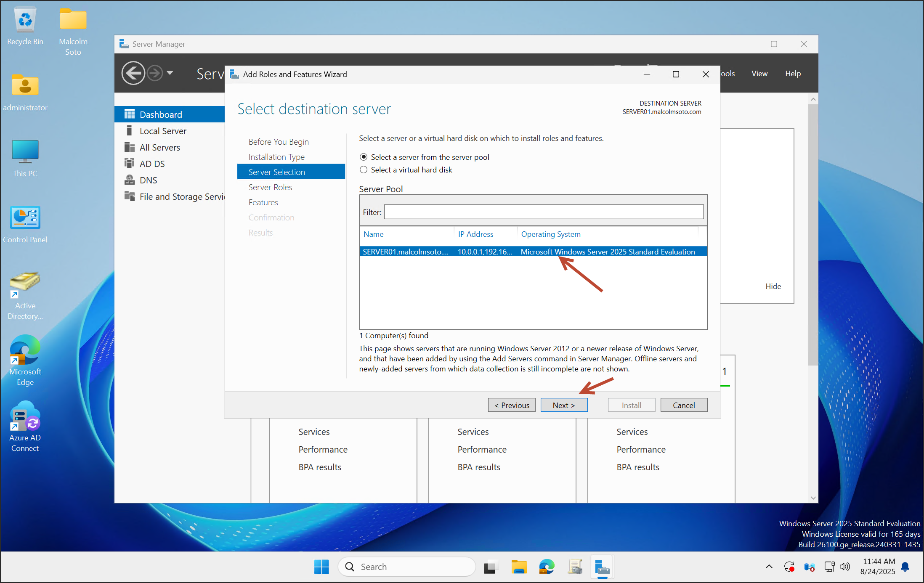Click the Server Manager back arrow
924x583 pixels.
tap(133, 73)
